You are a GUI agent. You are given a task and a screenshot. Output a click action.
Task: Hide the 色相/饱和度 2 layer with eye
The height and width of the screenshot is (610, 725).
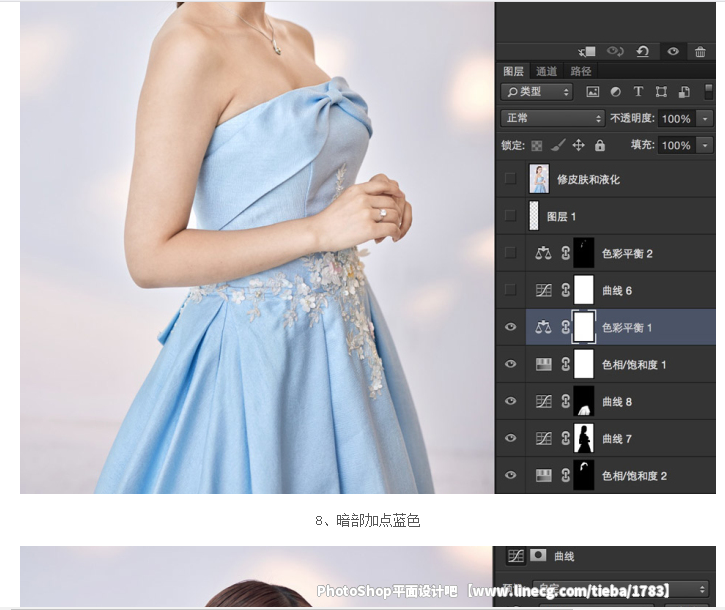tap(510, 475)
